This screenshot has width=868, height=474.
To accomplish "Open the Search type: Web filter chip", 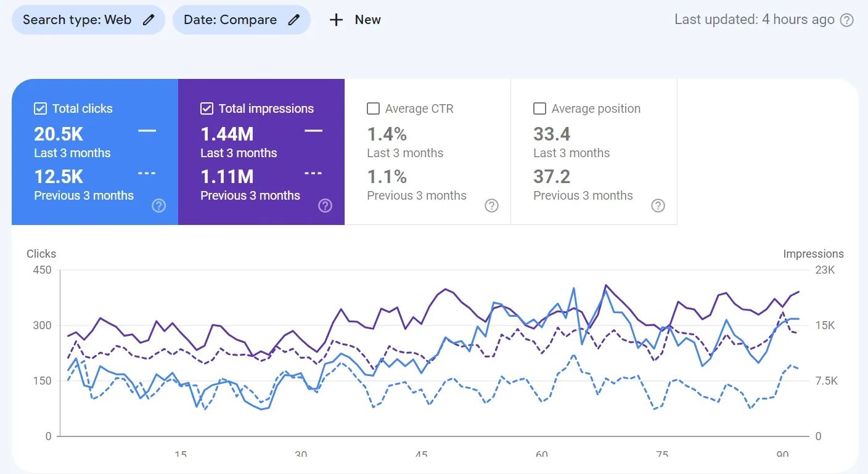I will click(x=88, y=19).
